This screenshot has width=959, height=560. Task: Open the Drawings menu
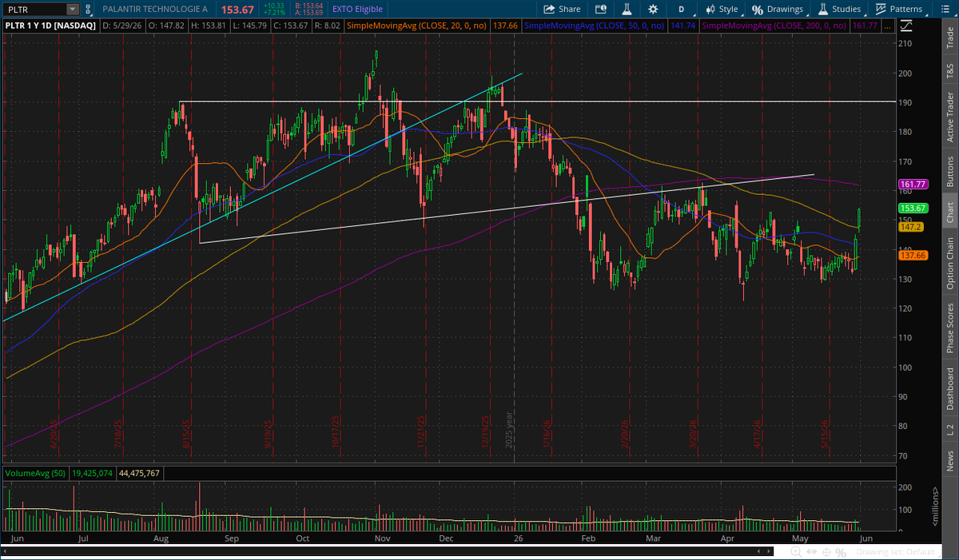777,9
